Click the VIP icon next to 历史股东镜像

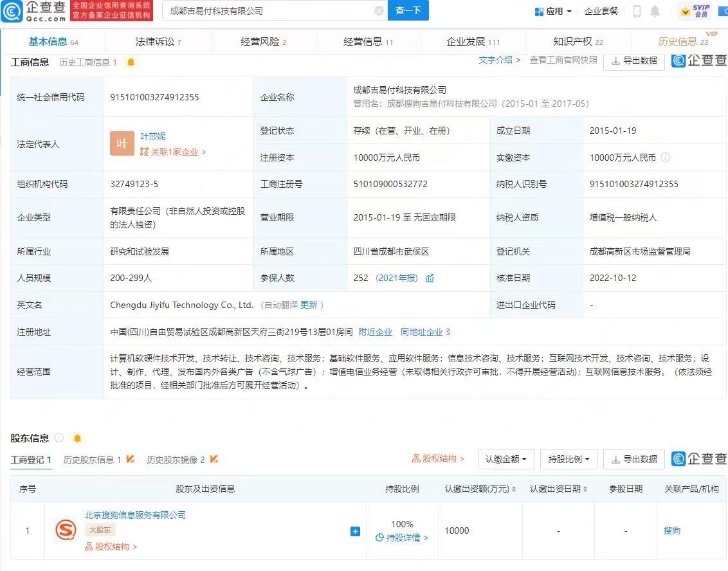(x=214, y=459)
